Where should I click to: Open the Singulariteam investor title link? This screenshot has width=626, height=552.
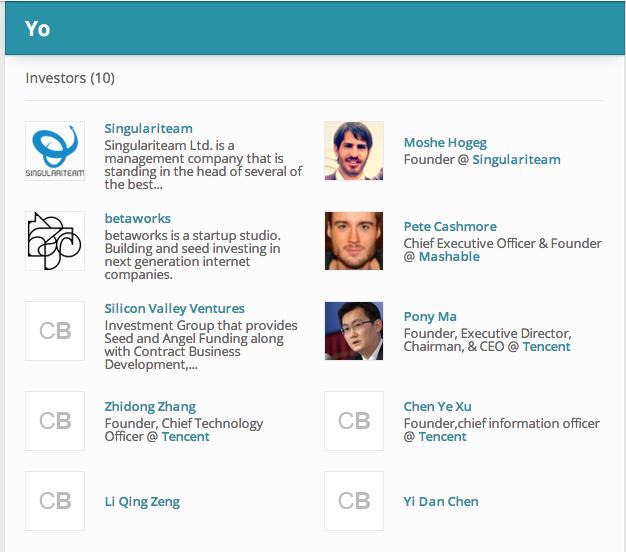coord(149,129)
